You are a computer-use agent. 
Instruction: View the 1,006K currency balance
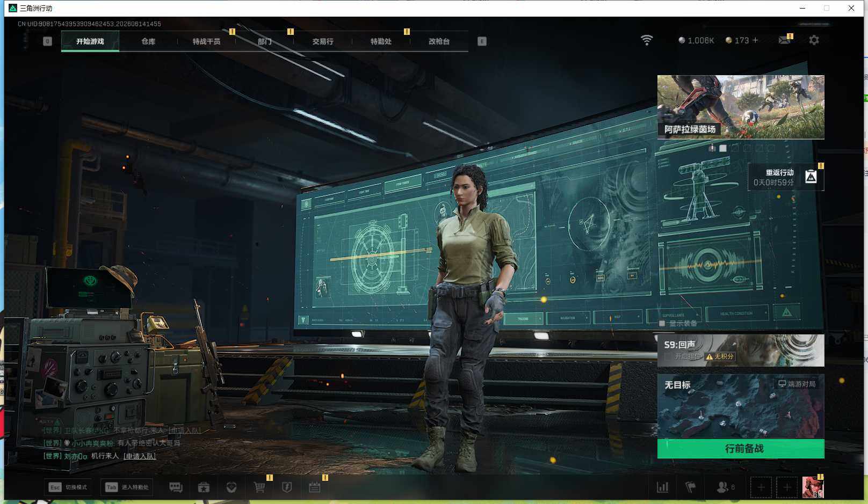point(696,40)
